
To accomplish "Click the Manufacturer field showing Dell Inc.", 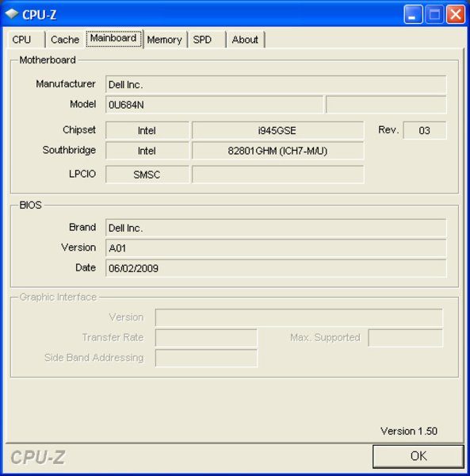I will [x=276, y=84].
